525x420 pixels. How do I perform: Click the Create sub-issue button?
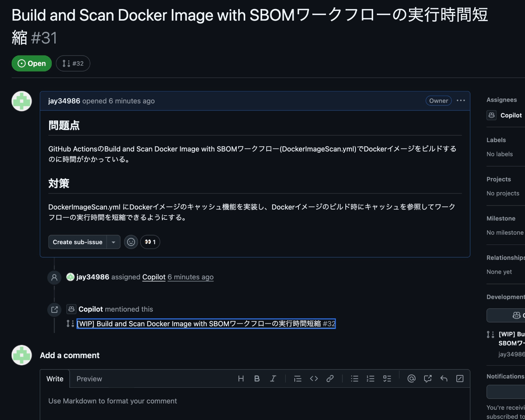click(78, 242)
